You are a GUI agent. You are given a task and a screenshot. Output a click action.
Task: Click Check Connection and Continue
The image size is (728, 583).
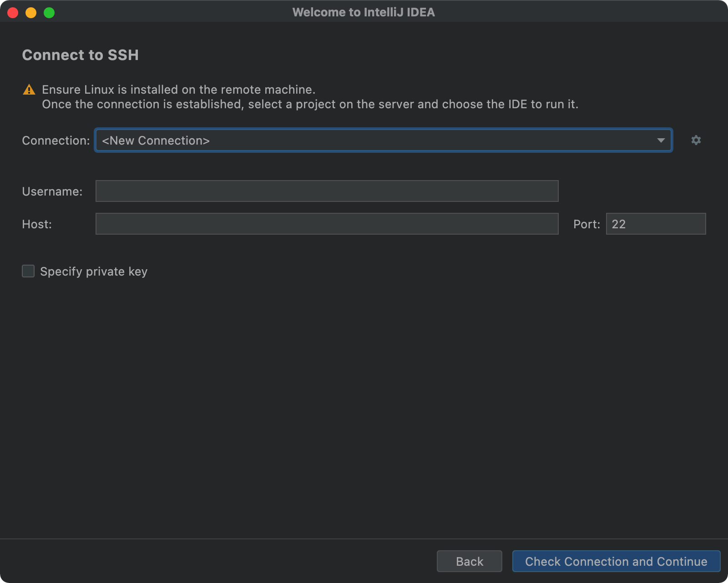[x=616, y=561]
